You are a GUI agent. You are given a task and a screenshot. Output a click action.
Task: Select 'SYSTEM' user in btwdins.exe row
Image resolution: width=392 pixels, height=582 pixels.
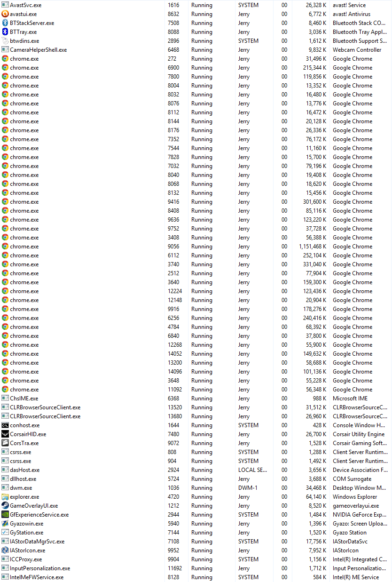[248, 41]
